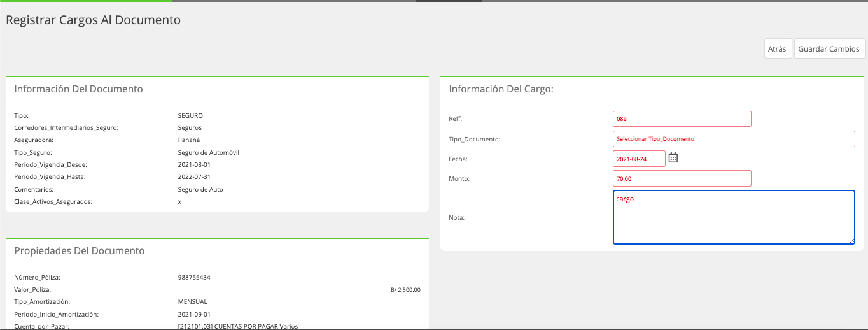The image size is (868, 330).
Task: Click the Periodo_Inicio_Amortización value 2021-09-01
Action: [194, 315]
